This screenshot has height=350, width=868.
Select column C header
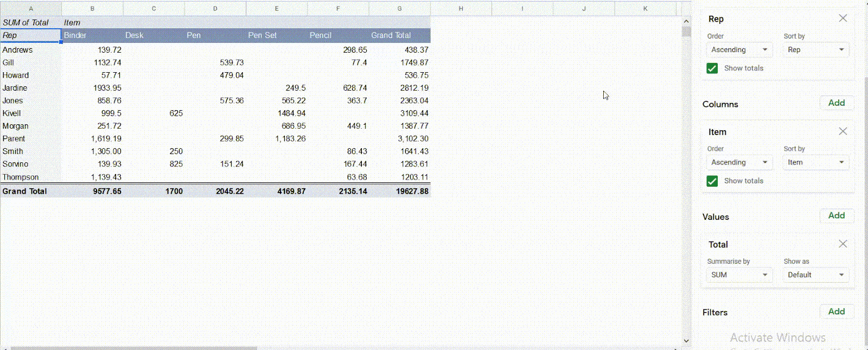154,9
